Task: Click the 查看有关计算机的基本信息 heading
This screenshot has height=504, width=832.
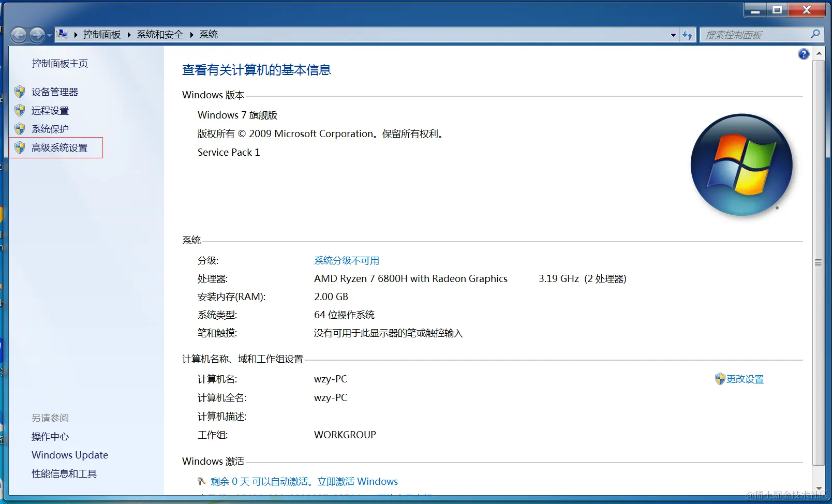Action: 257,70
